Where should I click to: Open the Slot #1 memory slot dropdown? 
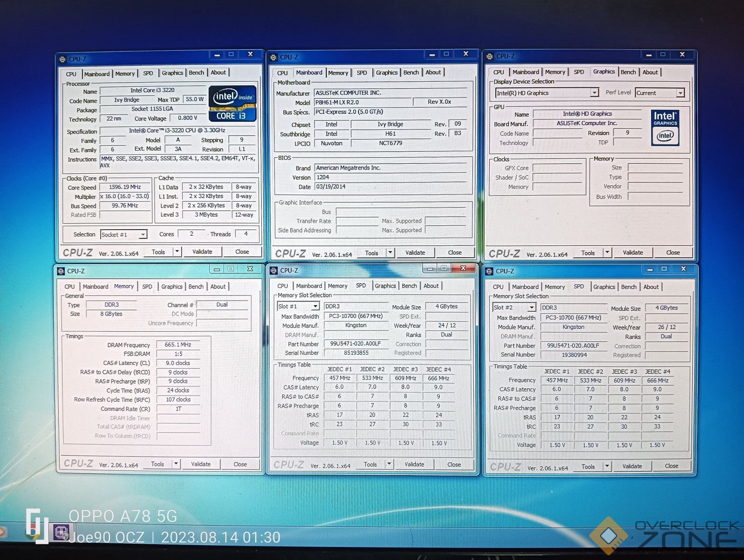click(316, 307)
